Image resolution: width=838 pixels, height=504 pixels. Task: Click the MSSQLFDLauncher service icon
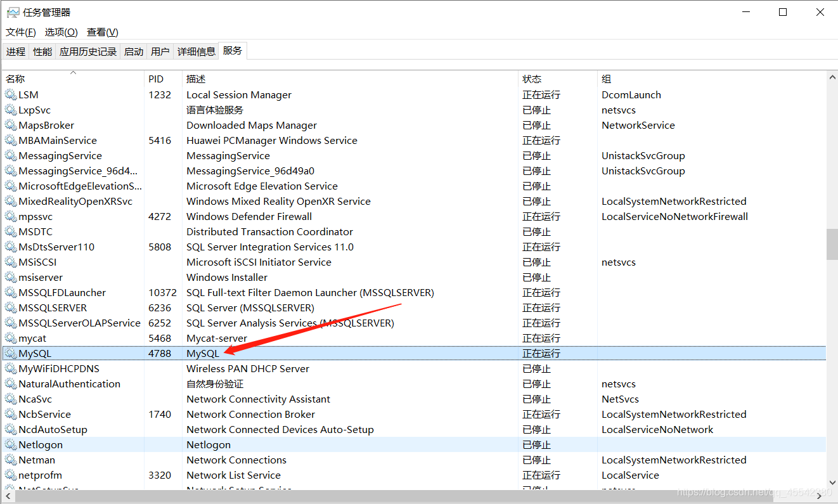[10, 292]
